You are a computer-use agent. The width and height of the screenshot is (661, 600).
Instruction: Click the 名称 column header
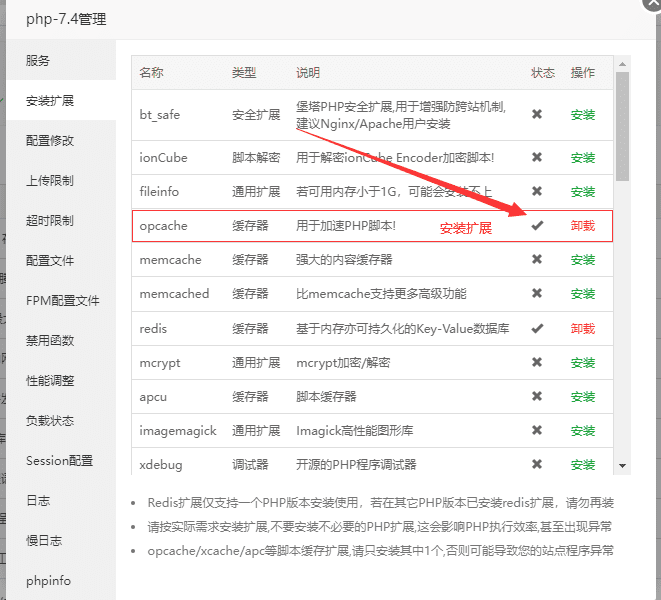[151, 73]
